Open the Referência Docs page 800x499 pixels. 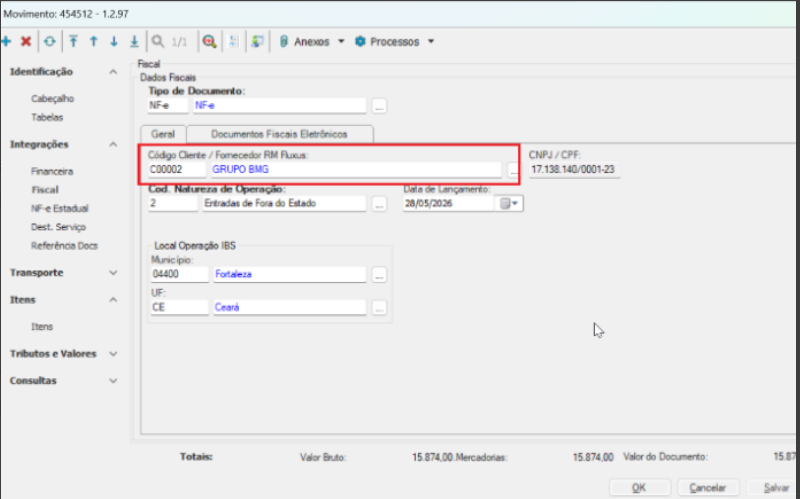click(x=64, y=246)
